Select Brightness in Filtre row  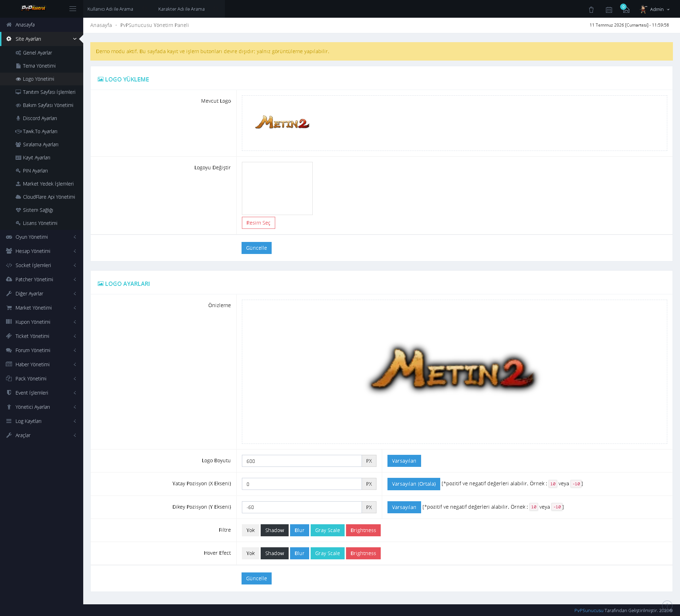click(363, 530)
